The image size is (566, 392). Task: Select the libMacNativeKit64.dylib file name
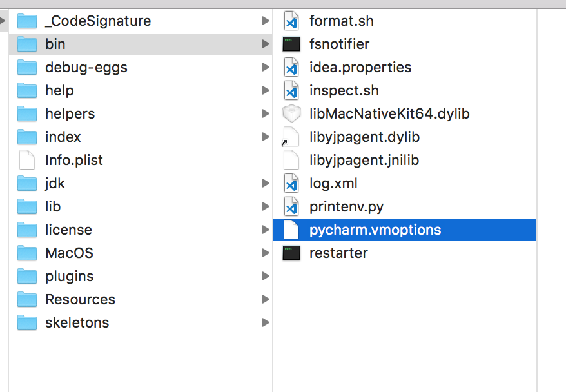pyautogui.click(x=389, y=114)
